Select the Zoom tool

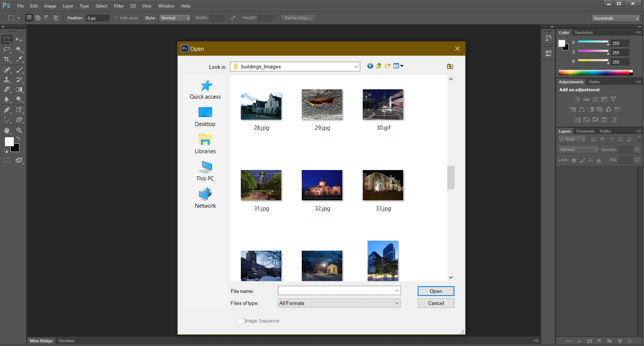(19, 130)
